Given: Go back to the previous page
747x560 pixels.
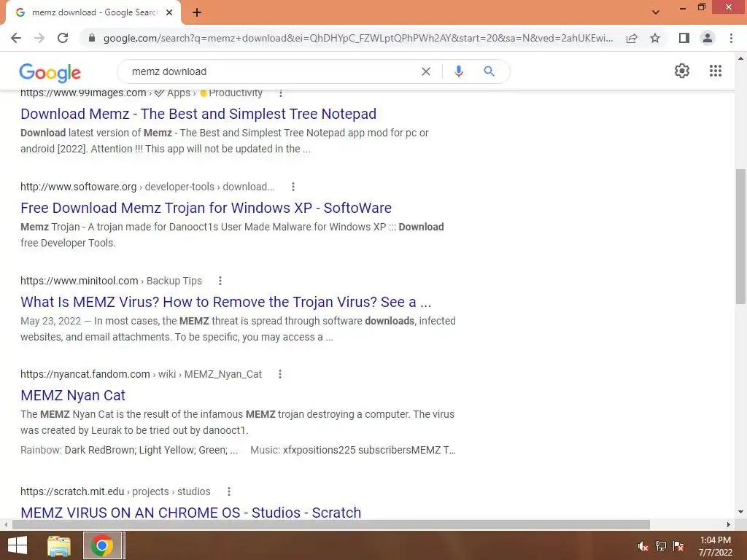Looking at the screenshot, I should 16,38.
